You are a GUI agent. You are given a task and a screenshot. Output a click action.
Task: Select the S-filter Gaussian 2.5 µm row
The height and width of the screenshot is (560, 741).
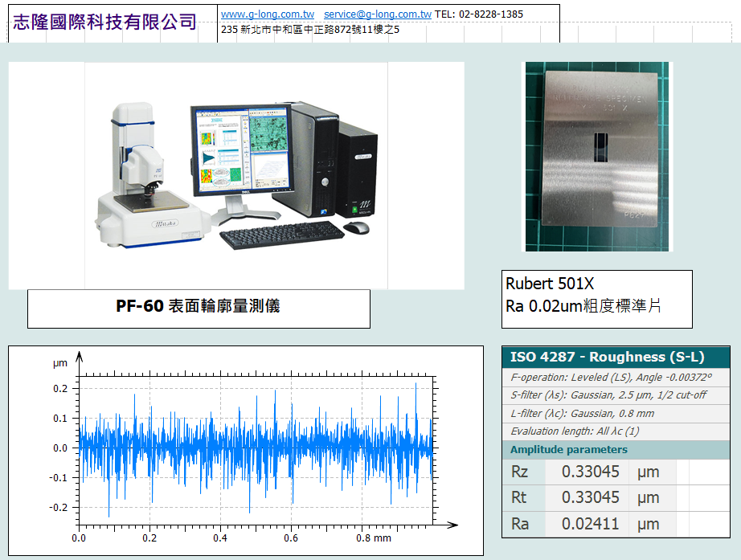pos(616,395)
